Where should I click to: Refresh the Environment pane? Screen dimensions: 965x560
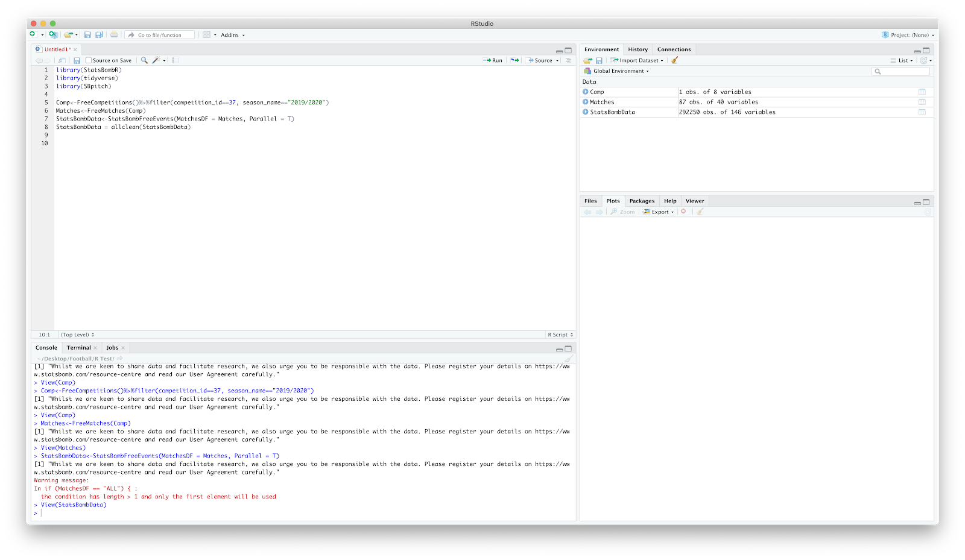(923, 60)
